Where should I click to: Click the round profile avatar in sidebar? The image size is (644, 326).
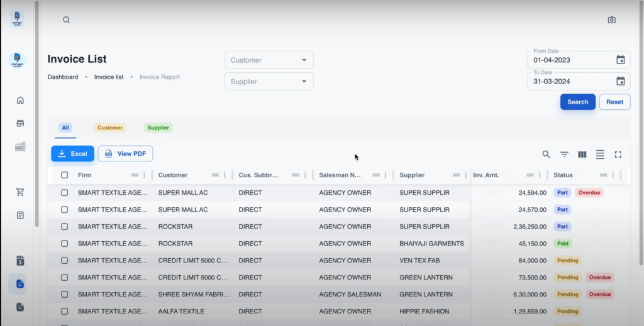point(17,60)
